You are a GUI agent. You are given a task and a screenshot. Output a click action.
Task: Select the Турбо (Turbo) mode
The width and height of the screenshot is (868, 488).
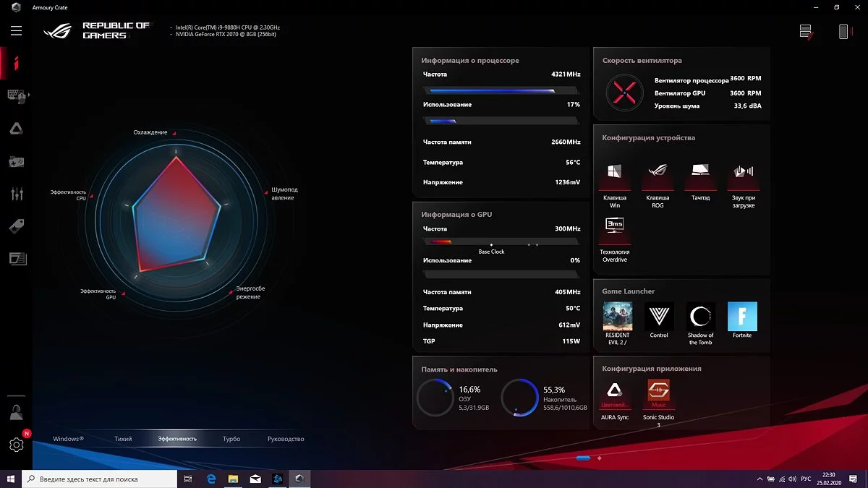231,439
